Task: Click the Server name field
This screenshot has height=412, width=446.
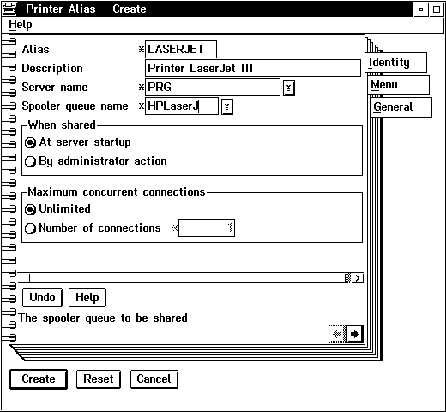Action: click(x=213, y=87)
